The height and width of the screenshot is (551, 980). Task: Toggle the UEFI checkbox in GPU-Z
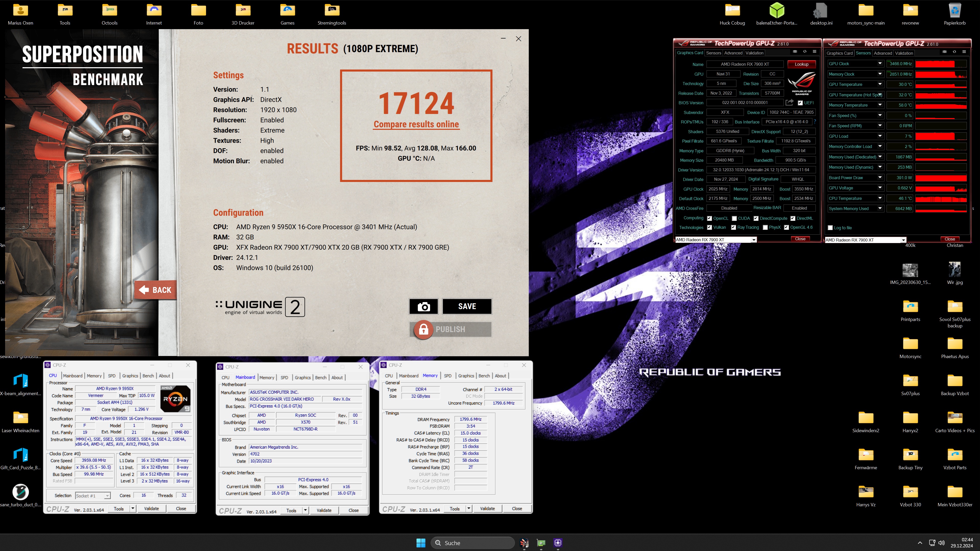tap(800, 103)
